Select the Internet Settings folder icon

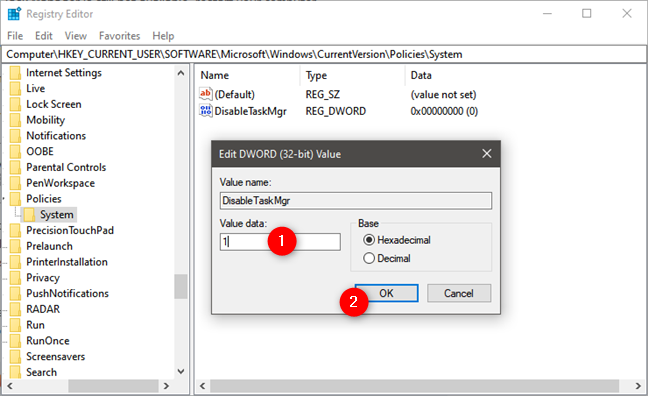pyautogui.click(x=15, y=73)
